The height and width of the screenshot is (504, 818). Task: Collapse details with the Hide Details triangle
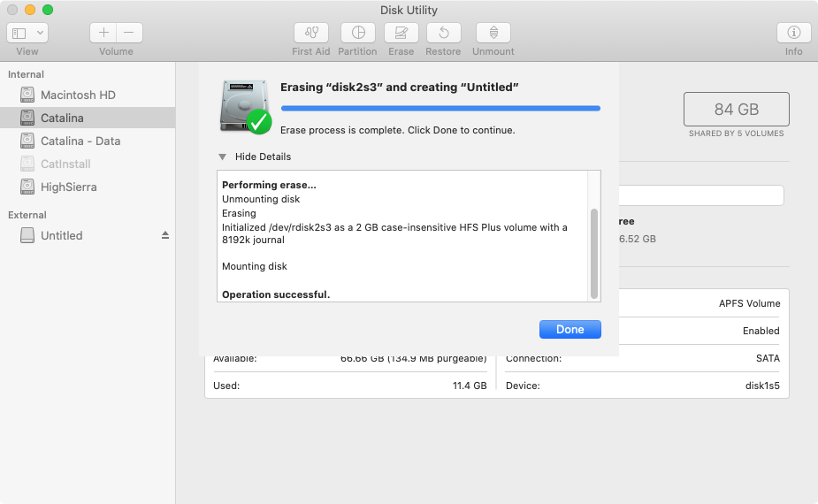222,157
